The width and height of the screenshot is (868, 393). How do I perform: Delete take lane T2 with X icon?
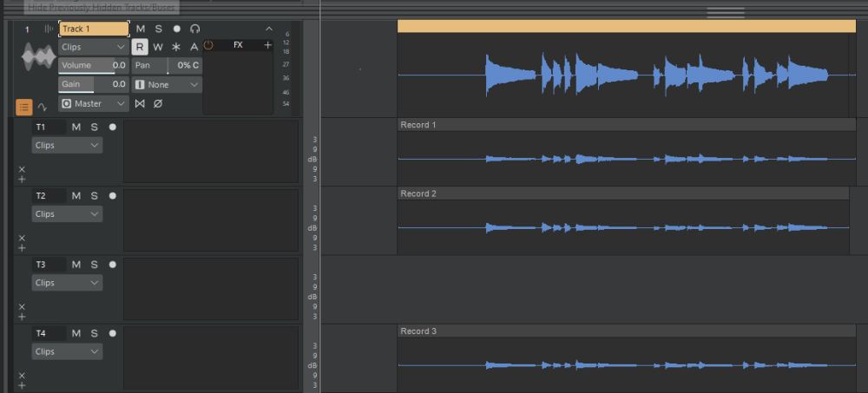coord(22,238)
